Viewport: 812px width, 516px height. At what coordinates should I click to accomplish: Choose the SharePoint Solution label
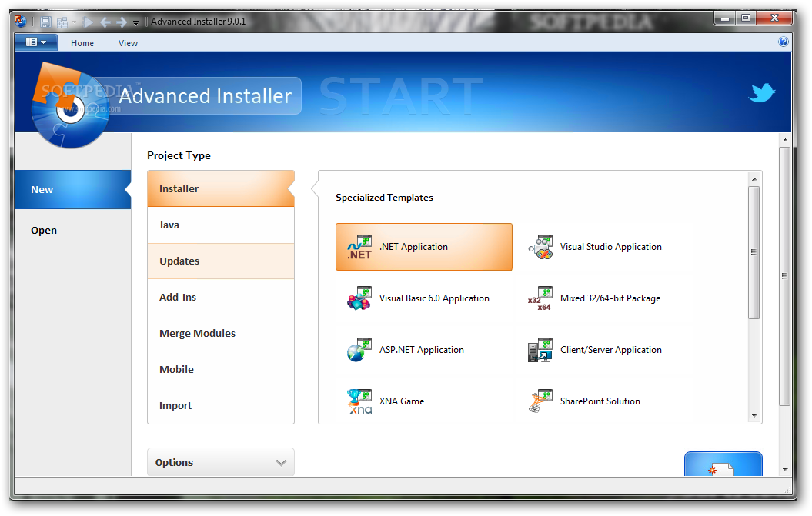[600, 401]
